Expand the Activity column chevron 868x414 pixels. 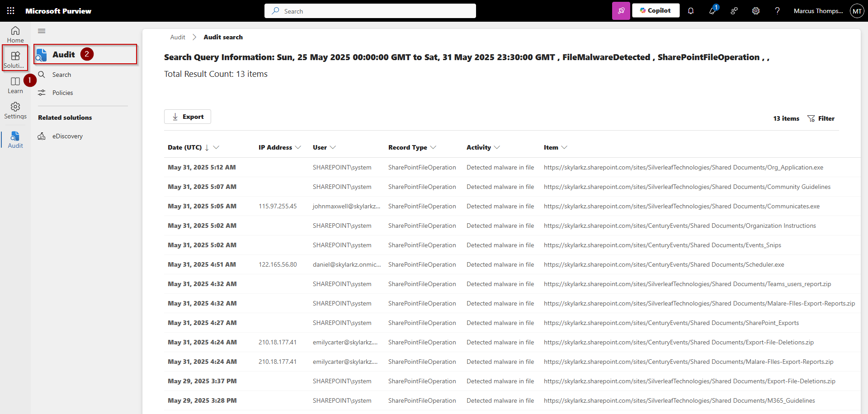497,147
